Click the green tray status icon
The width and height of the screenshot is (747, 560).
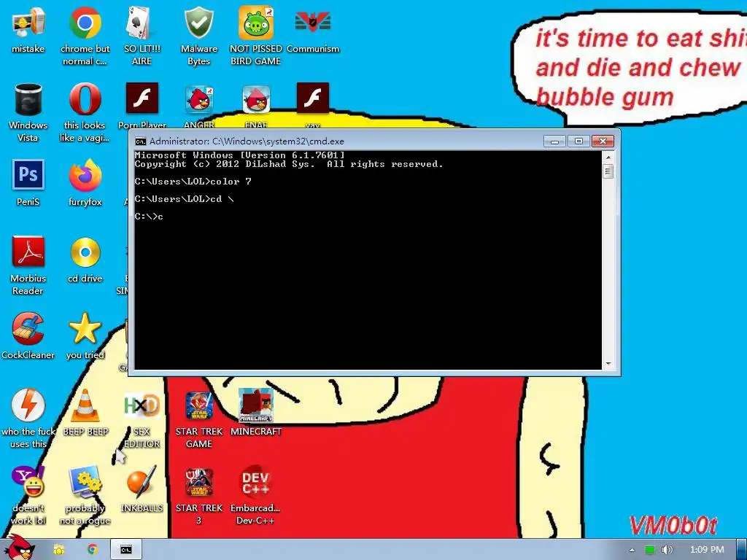pyautogui.click(x=650, y=550)
